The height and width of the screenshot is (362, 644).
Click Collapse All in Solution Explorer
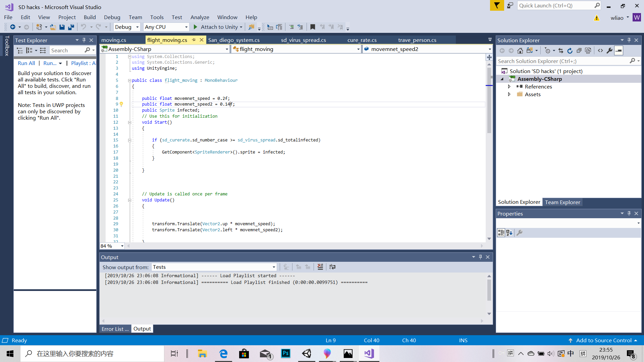click(579, 51)
